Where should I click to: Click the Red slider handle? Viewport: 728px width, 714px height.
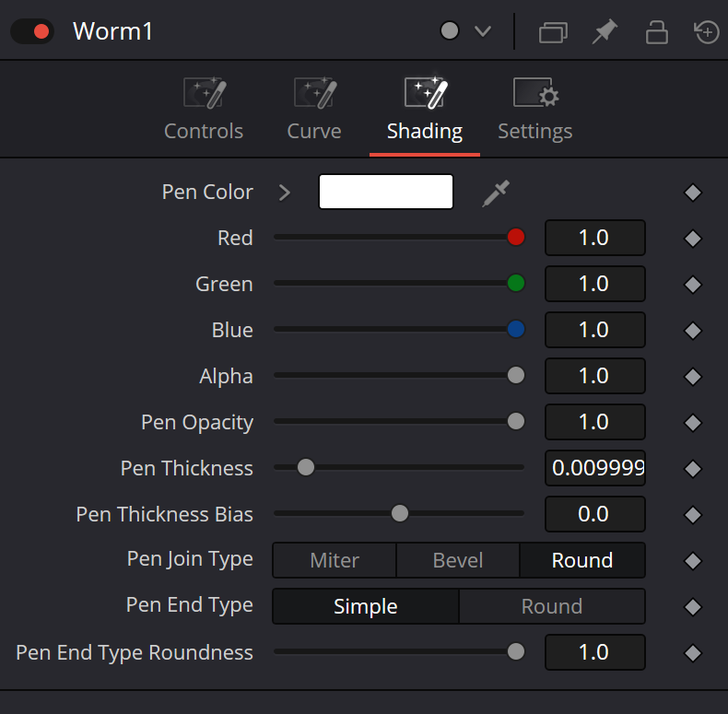(516, 237)
